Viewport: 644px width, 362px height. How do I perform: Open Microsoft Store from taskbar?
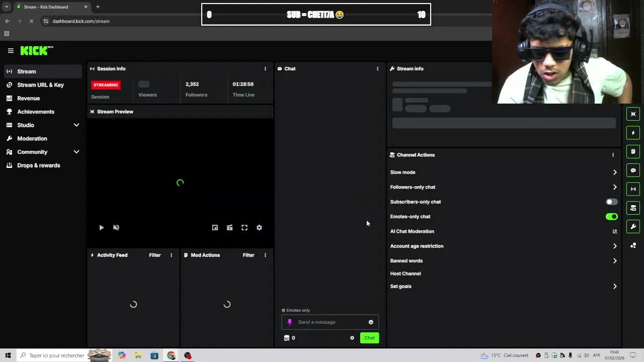point(154,355)
